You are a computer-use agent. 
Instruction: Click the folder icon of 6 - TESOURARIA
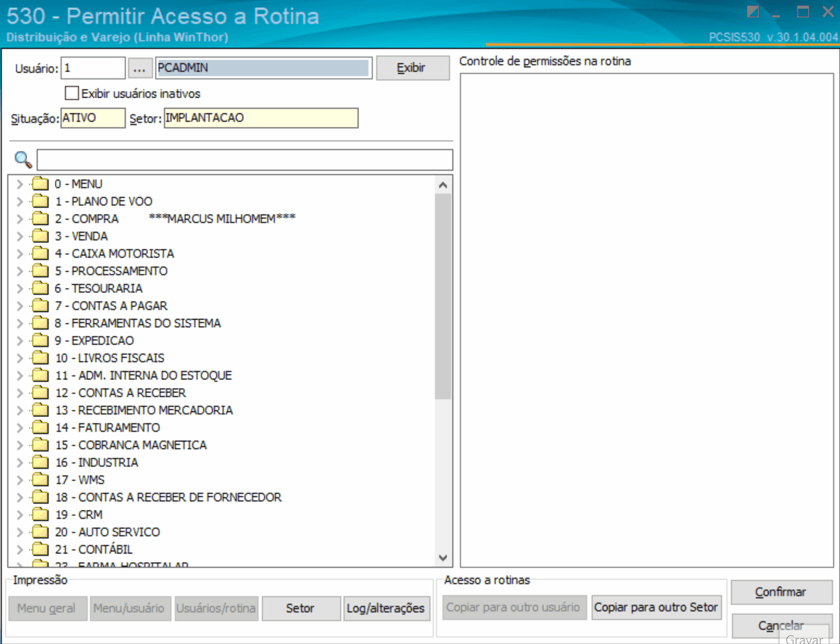[x=40, y=288]
